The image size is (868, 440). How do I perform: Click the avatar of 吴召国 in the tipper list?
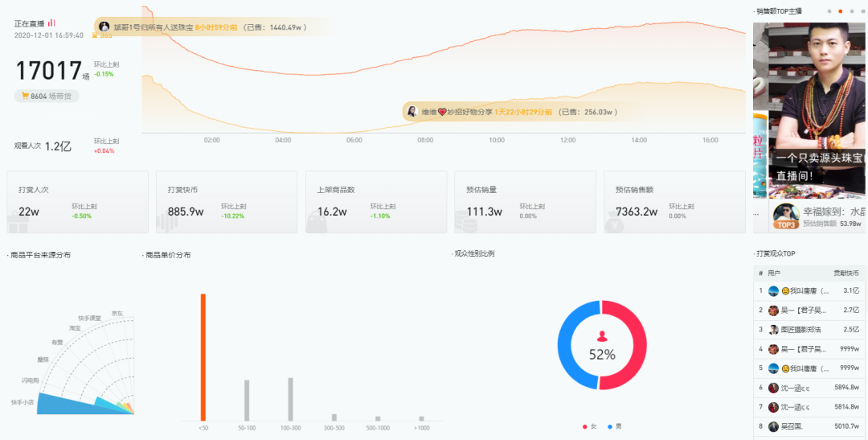click(x=773, y=426)
